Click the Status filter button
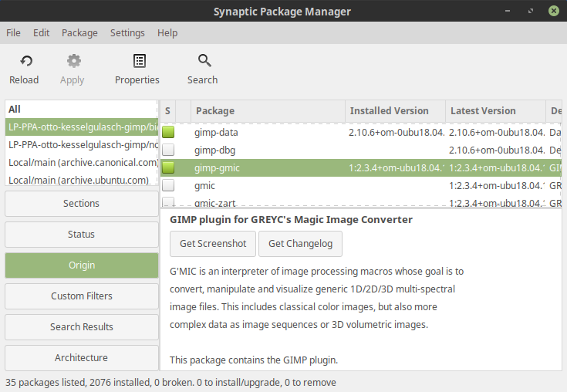567x392 pixels. [81, 235]
